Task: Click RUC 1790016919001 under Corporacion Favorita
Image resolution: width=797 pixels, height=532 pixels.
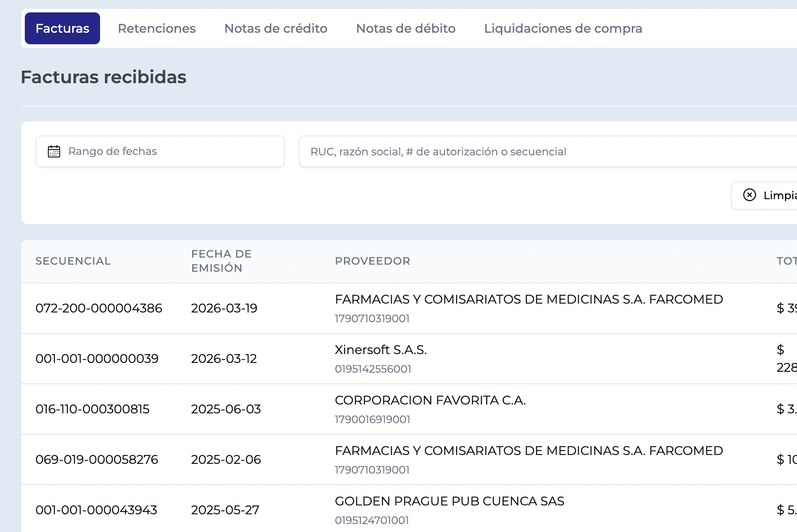Action: pyautogui.click(x=372, y=419)
